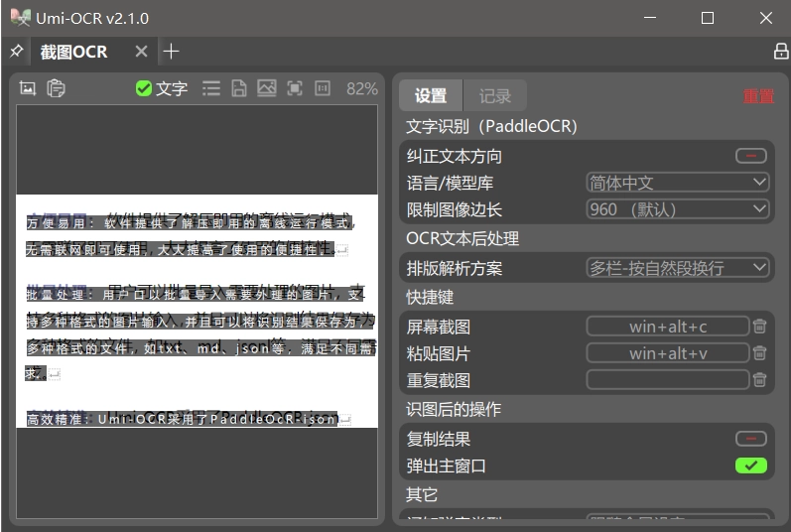Open image with the picture icon
This screenshot has width=791, height=532.
[267, 88]
